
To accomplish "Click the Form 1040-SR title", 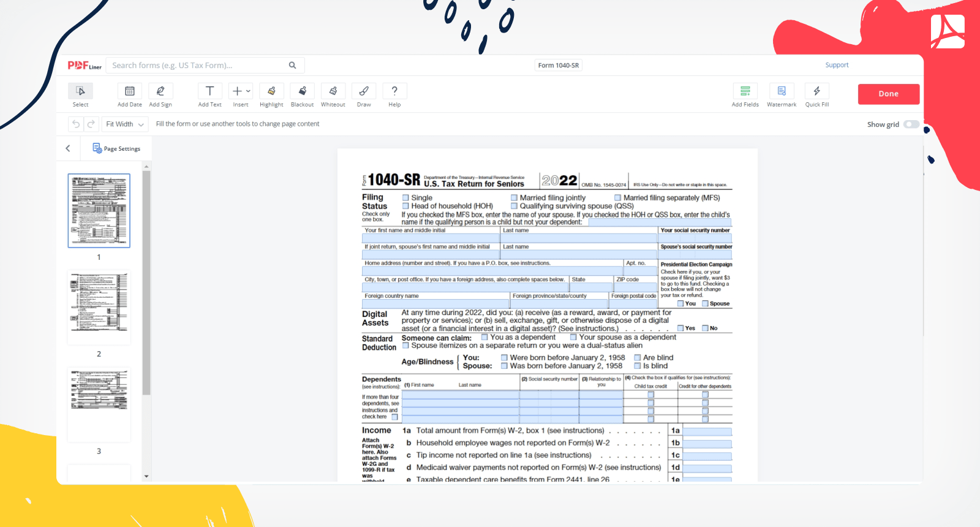I will [559, 65].
